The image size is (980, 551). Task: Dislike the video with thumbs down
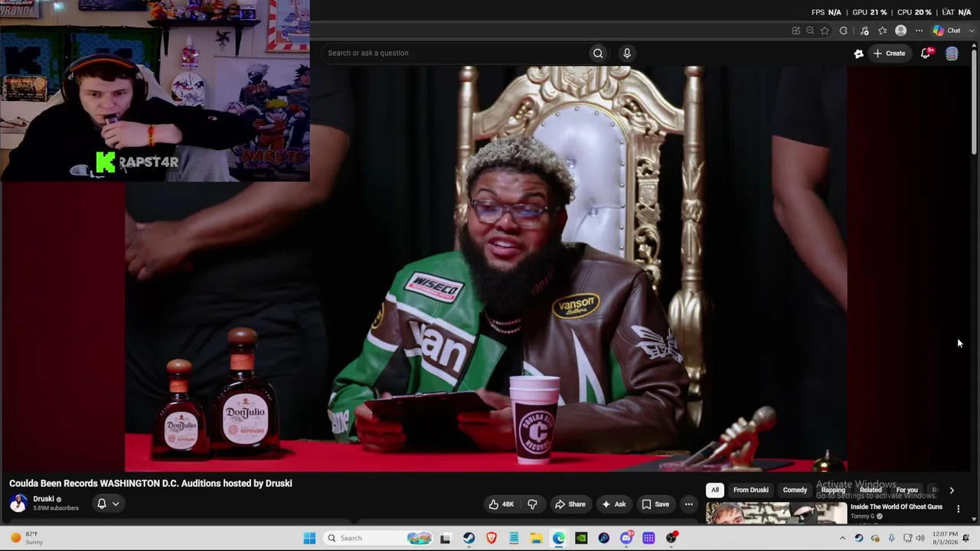pos(532,504)
